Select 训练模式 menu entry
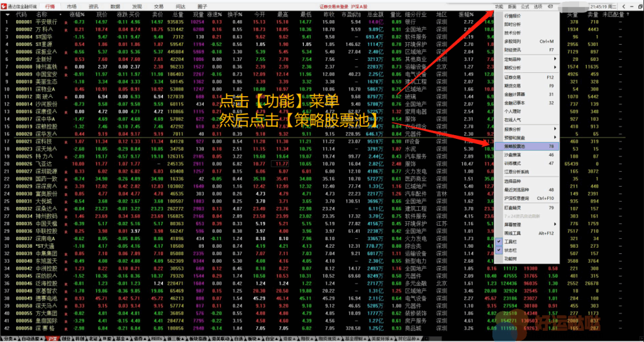 point(528,163)
